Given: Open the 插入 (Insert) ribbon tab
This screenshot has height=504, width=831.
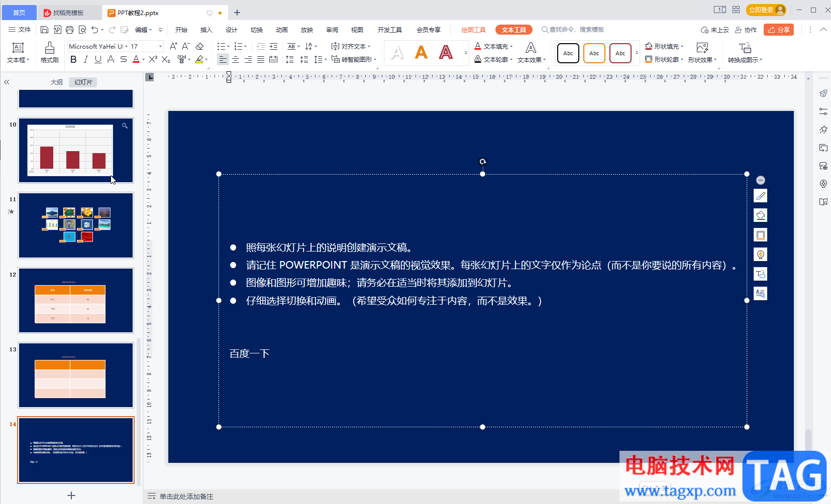Looking at the screenshot, I should pyautogui.click(x=206, y=30).
